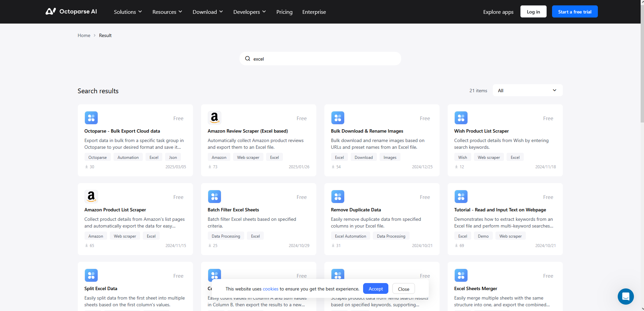The image size is (644, 311).
Task: Click Wish Product List Scraper app icon
Action: 461,118
